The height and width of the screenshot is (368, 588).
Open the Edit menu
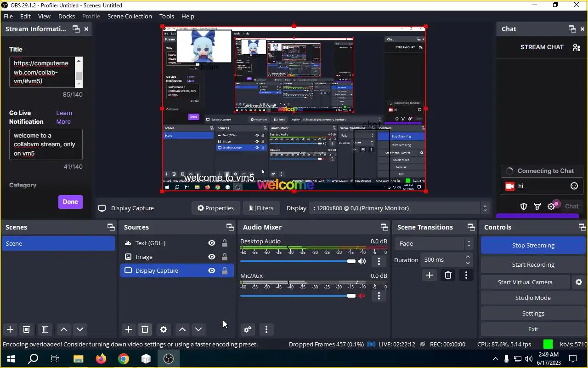pos(25,16)
